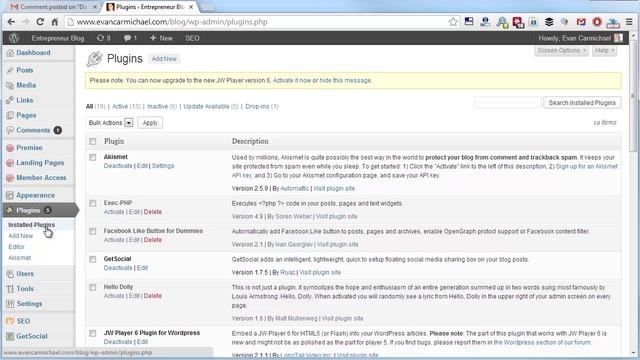This screenshot has height=360, width=640.
Task: Open Users in the sidebar
Action: pyautogui.click(x=25, y=274)
